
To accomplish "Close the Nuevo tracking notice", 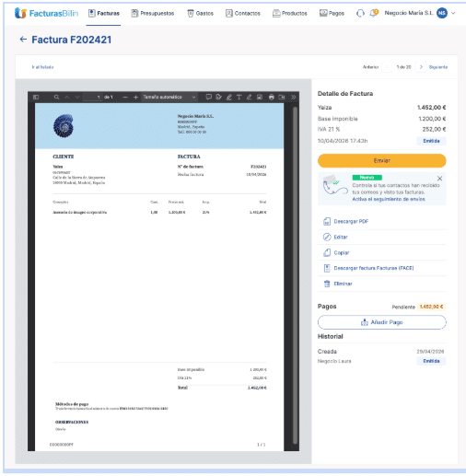I will point(439,179).
